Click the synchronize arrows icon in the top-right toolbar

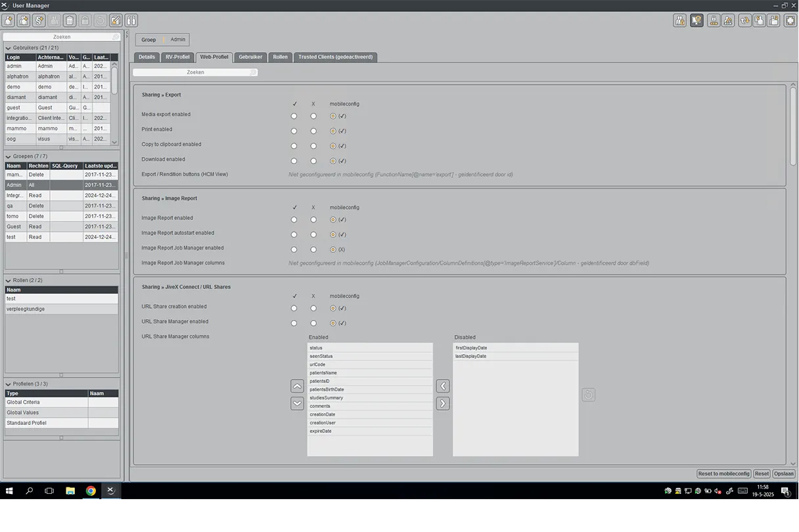tap(745, 20)
